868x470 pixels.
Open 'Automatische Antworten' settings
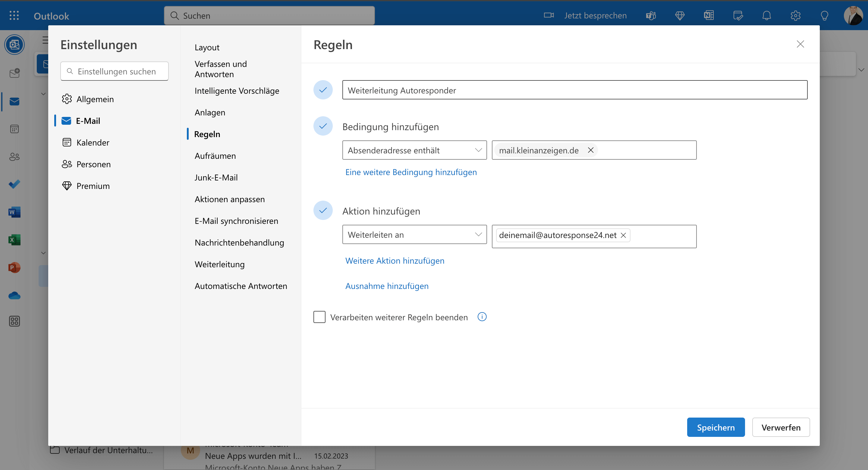241,286
